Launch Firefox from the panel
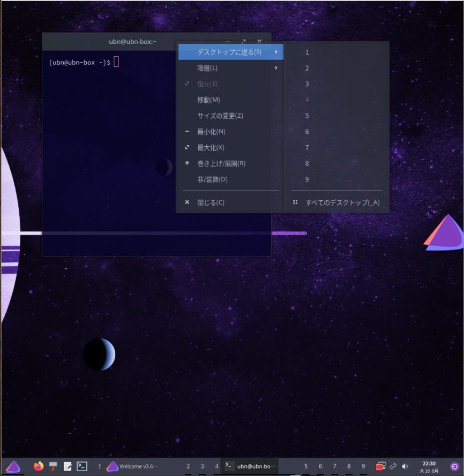This screenshot has height=476, width=464. [x=39, y=466]
